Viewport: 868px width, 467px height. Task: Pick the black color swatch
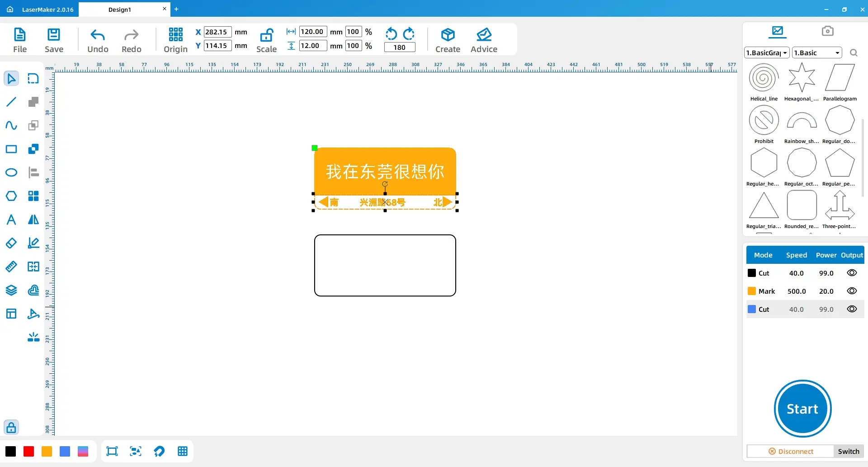coord(10,451)
